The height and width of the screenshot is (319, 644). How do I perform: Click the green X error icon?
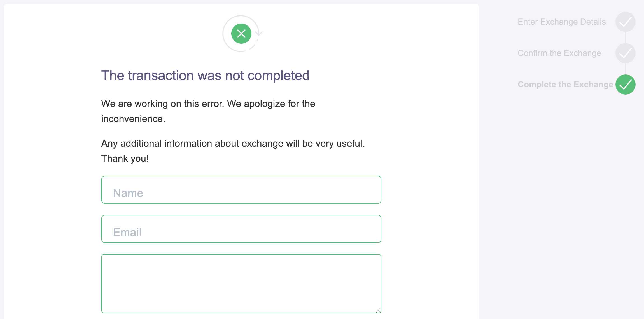pos(241,34)
